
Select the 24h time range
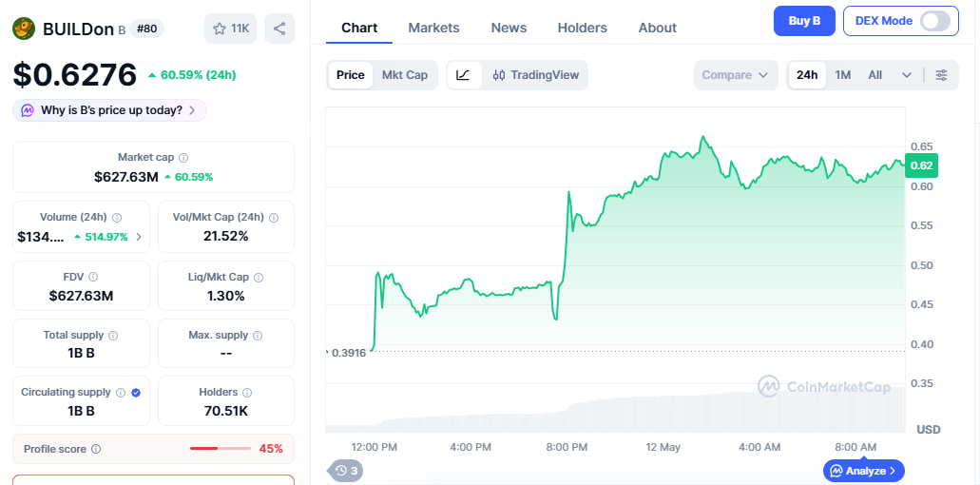click(807, 75)
